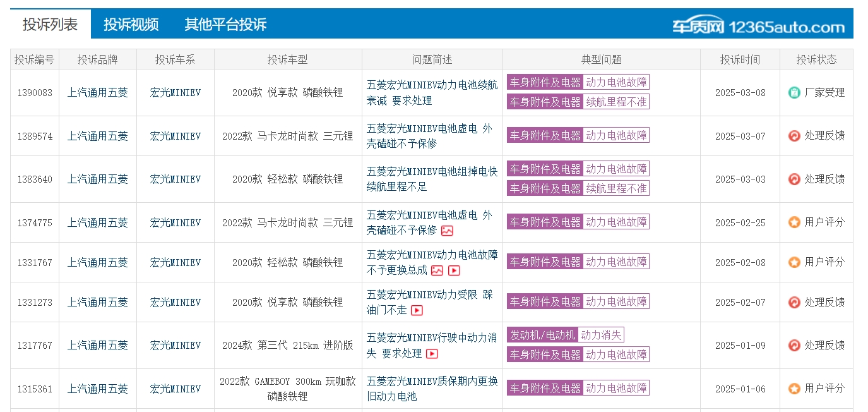Click the image icon in complaint 1374775

click(447, 231)
